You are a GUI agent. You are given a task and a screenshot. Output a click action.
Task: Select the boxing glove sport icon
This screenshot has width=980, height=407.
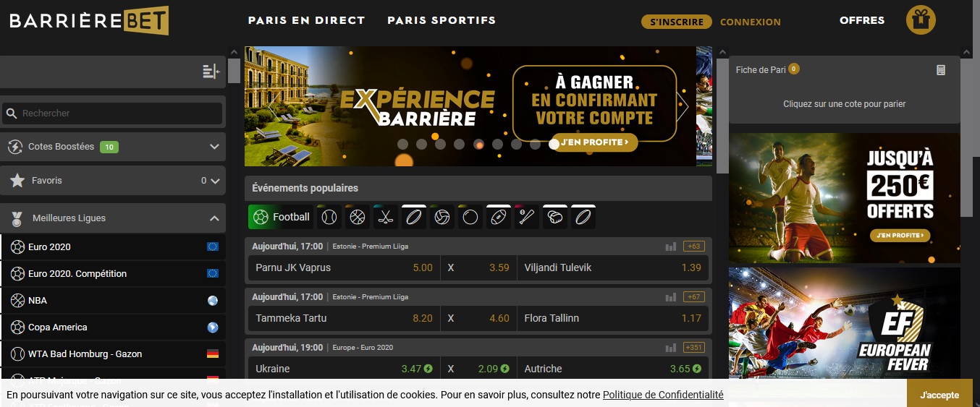tap(555, 217)
